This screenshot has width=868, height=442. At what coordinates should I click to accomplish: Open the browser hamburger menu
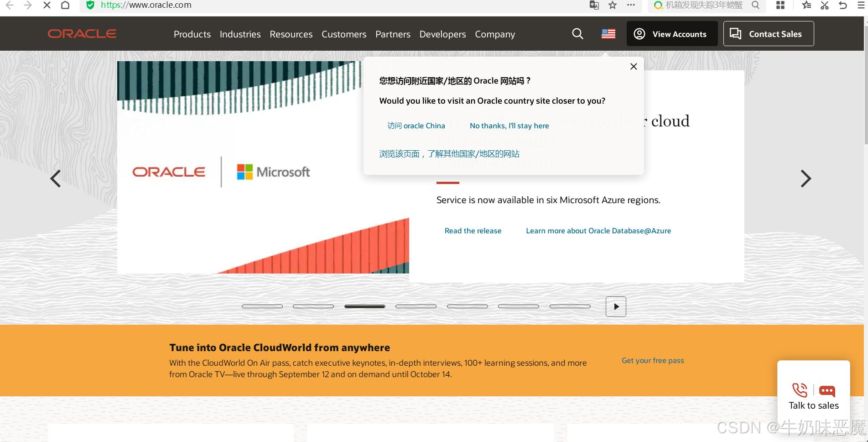pos(861,5)
